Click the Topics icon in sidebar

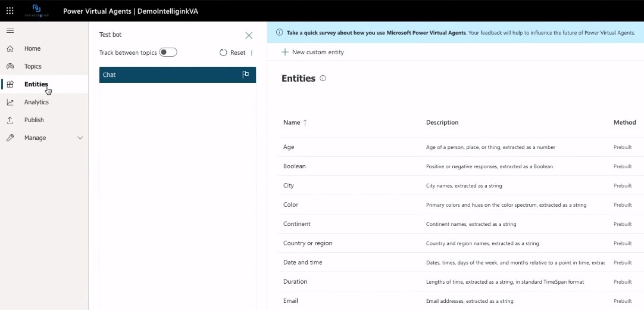click(x=10, y=66)
